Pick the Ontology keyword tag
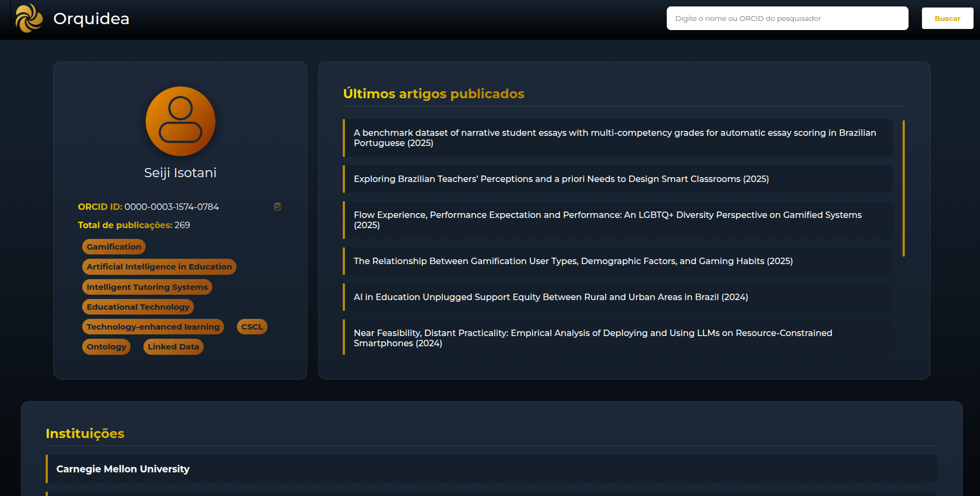Image resolution: width=980 pixels, height=496 pixels. point(106,347)
